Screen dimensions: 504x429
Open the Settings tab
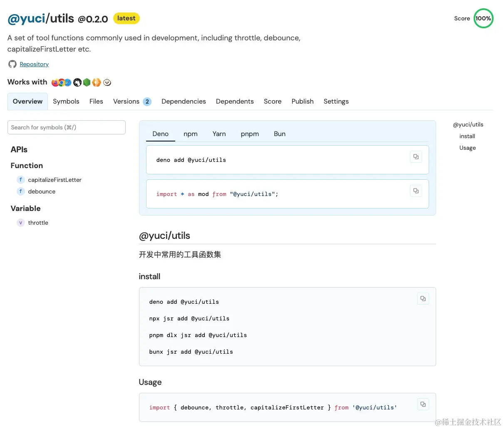(336, 102)
